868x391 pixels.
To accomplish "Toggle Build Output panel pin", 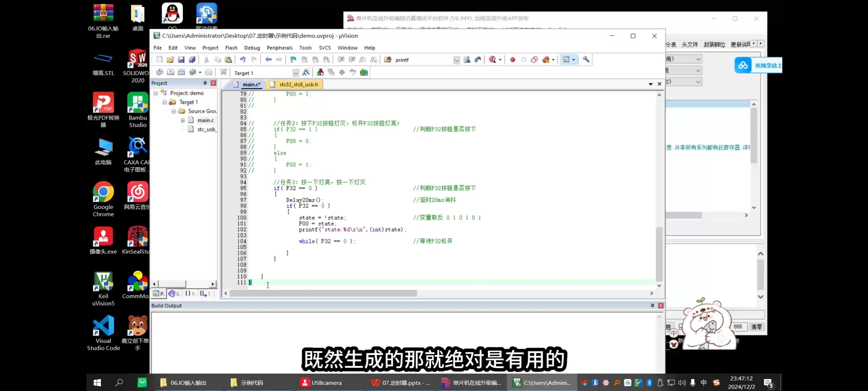I will [x=652, y=306].
